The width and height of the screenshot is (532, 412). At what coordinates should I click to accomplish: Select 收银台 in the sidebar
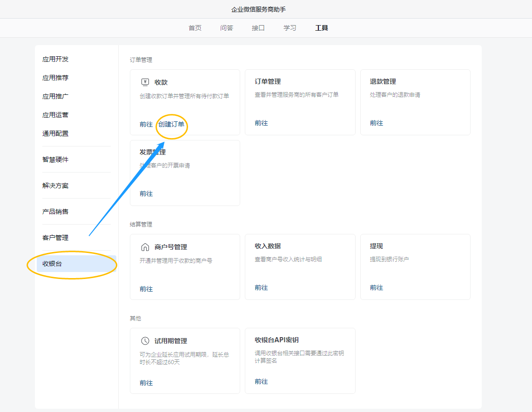click(52, 264)
